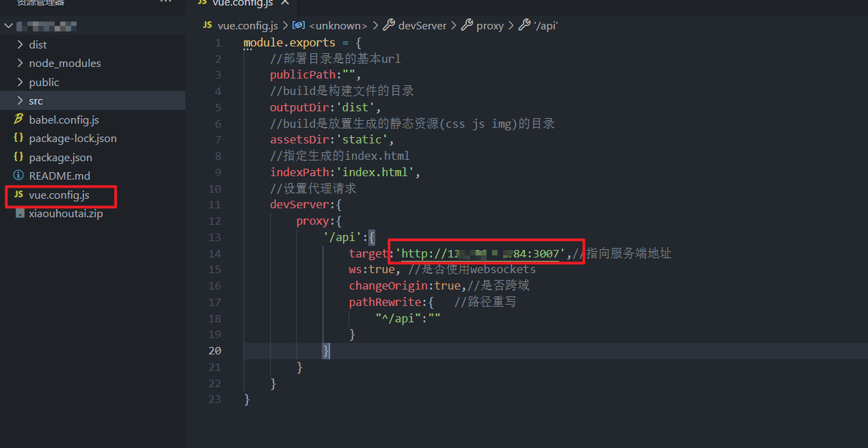Click the wrench icon before '/api' breadcrumb
868x448 pixels.
click(525, 25)
